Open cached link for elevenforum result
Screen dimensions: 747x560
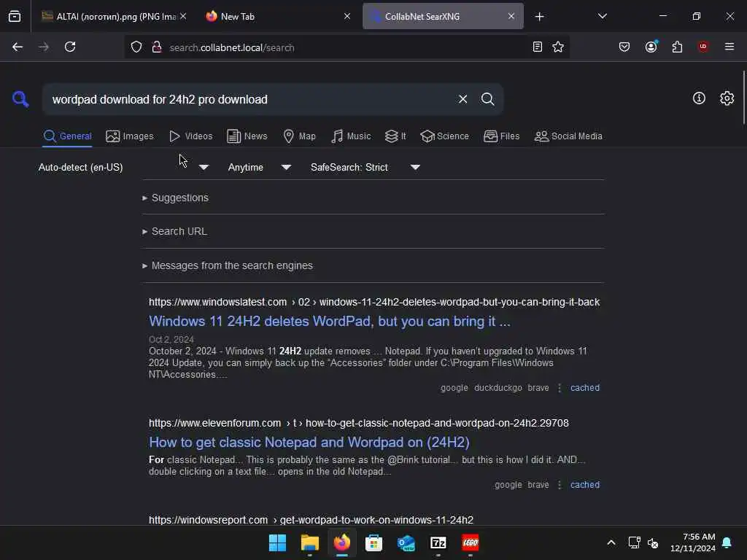click(x=584, y=485)
